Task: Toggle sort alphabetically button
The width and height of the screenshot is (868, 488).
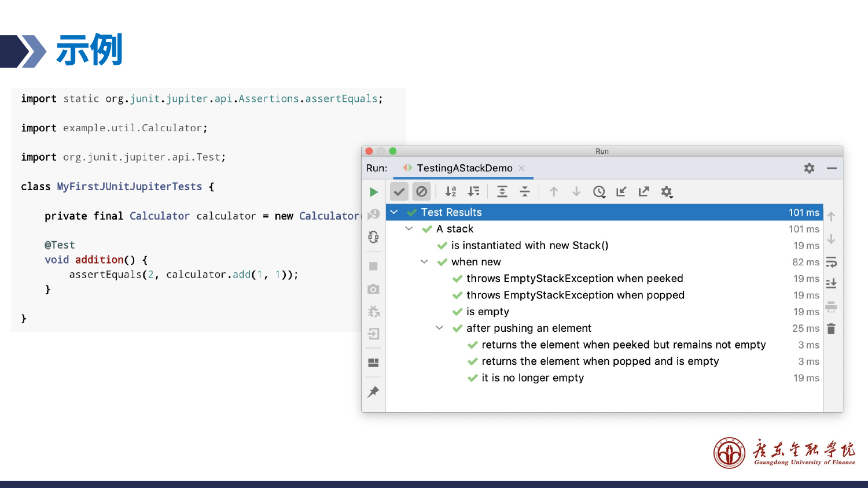Action: coord(451,192)
